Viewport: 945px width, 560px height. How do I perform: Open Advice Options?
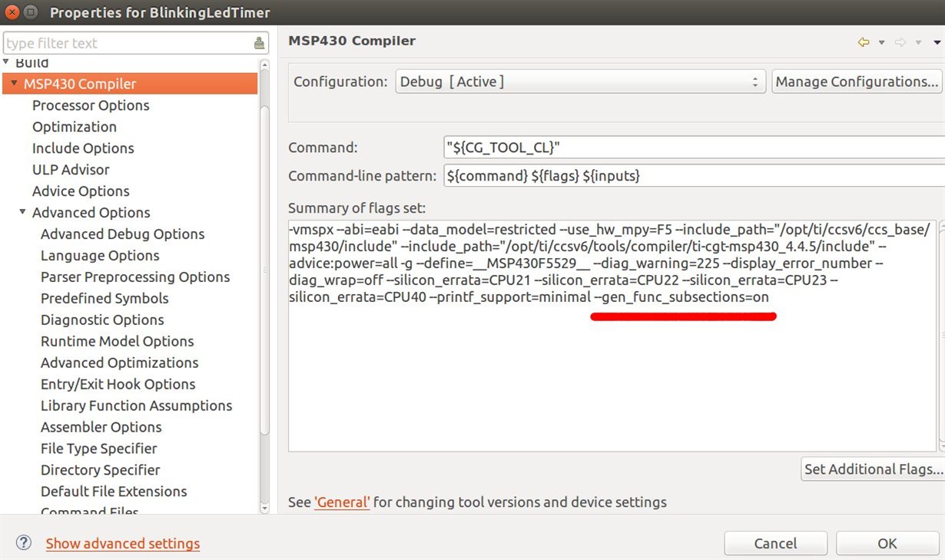pos(81,191)
